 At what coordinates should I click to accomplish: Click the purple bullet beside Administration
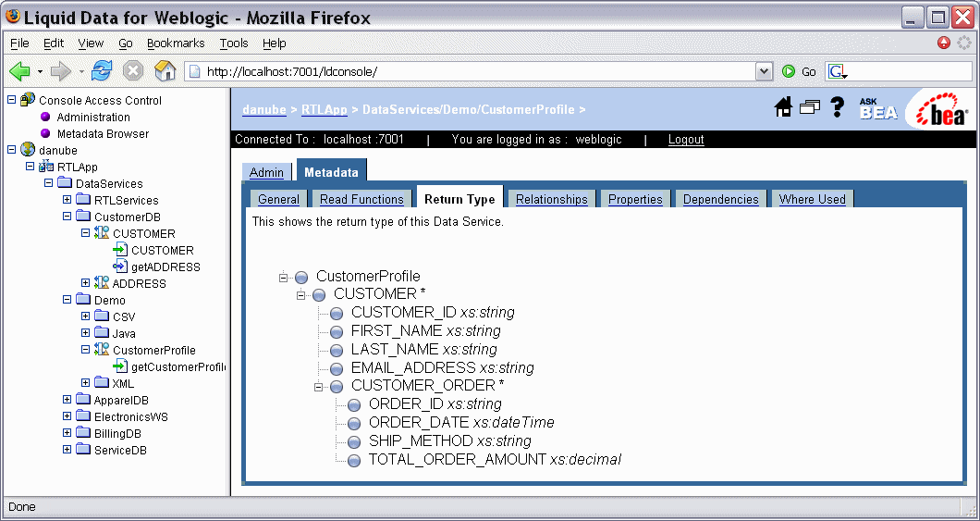[45, 117]
